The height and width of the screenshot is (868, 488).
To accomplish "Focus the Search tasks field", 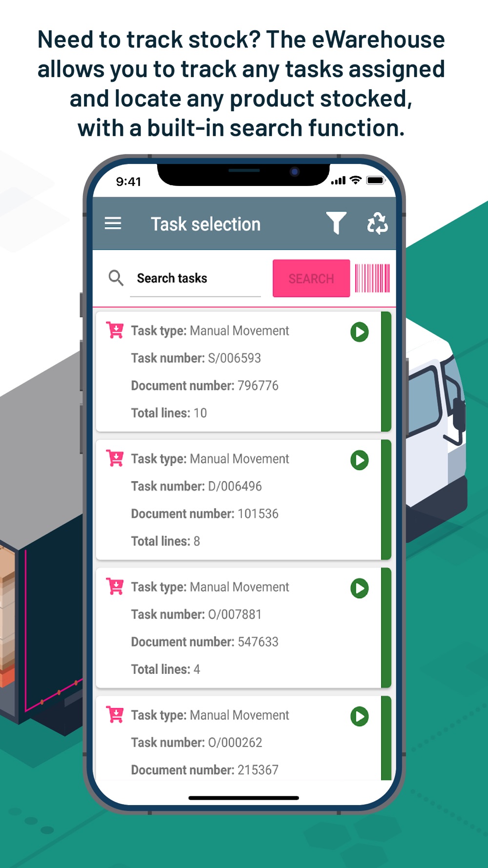I will tap(195, 278).
